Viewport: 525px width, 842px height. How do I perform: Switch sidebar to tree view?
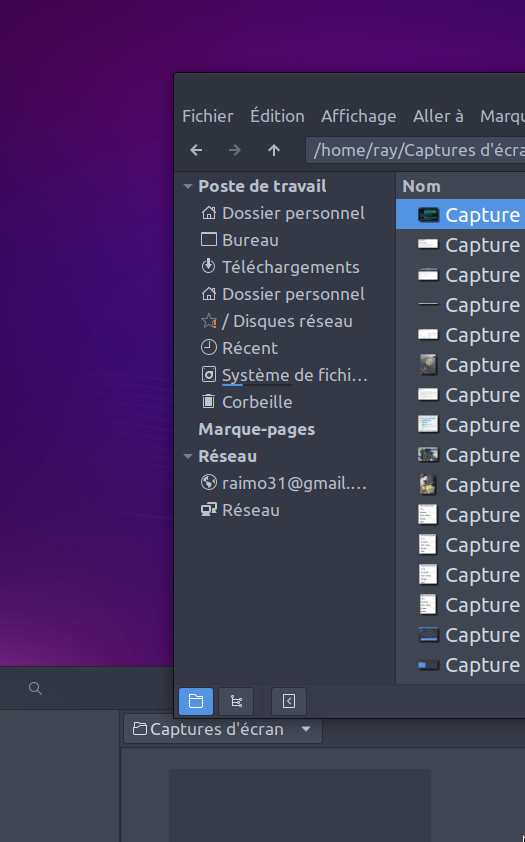(236, 701)
